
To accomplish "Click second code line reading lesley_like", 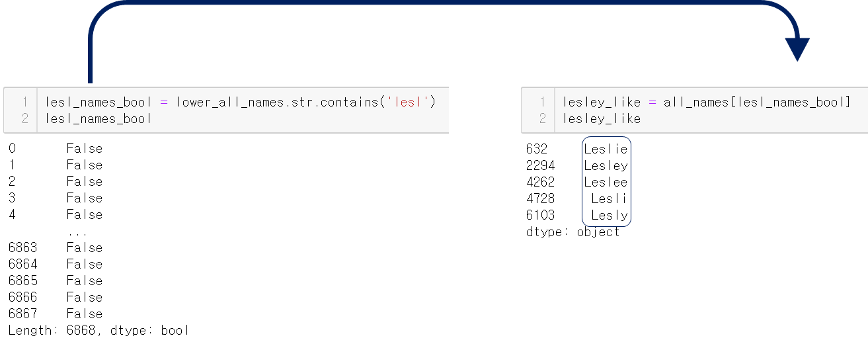I will tap(602, 118).
